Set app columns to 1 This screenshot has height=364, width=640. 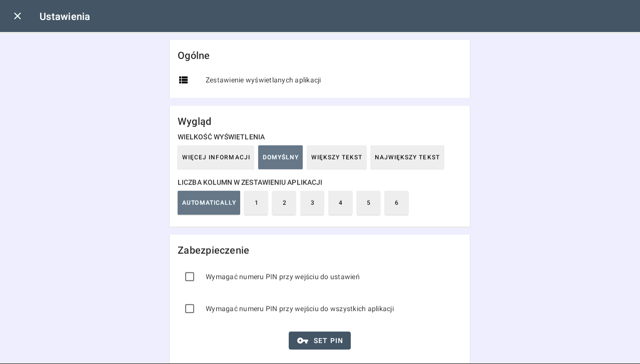(x=256, y=203)
